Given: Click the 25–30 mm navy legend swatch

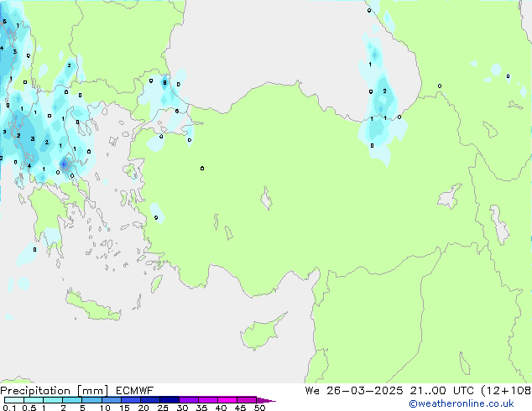Looking at the screenshot, I should coord(169,400).
